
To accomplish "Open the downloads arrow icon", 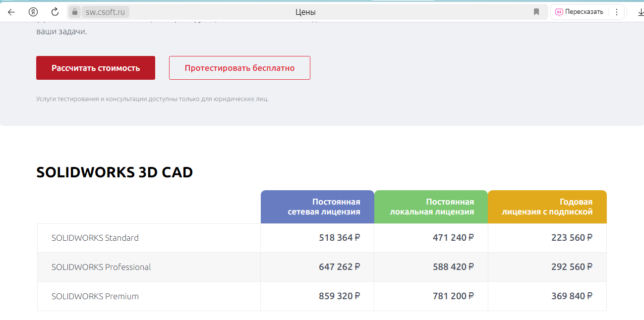I will (640, 12).
